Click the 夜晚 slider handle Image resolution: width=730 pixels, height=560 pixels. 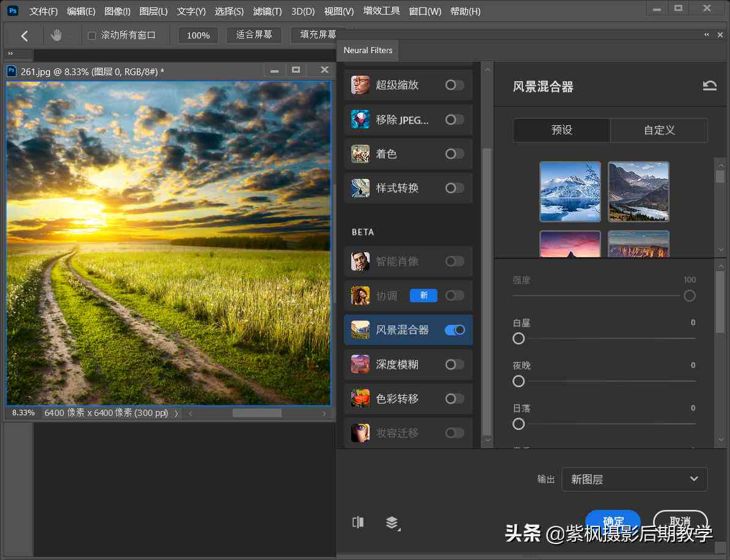(519, 381)
